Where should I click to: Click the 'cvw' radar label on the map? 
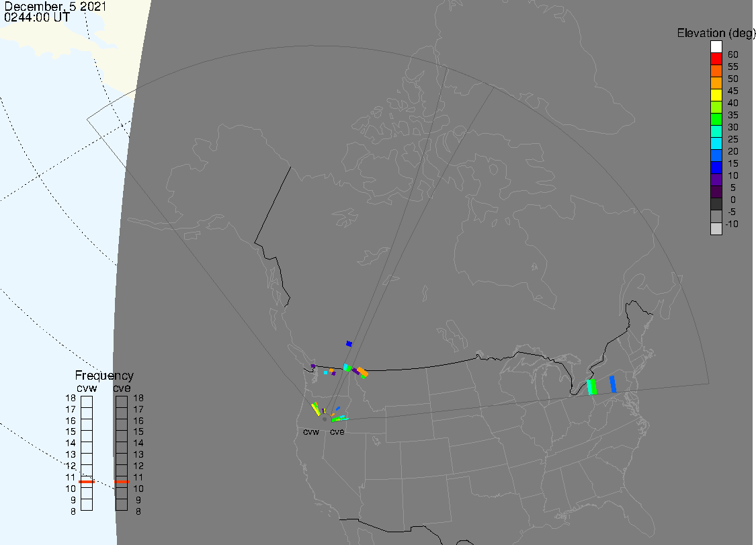[311, 432]
